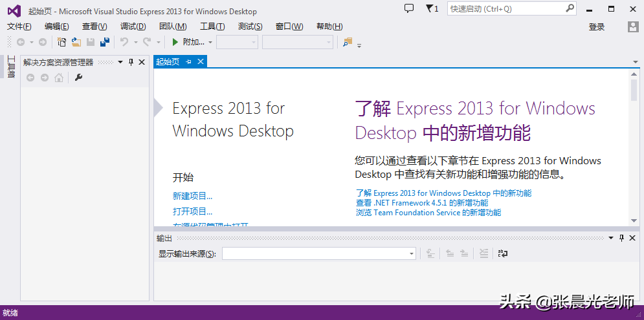The image size is (644, 320).
Task: Click Go to Next Message icon
Action: pos(464,253)
